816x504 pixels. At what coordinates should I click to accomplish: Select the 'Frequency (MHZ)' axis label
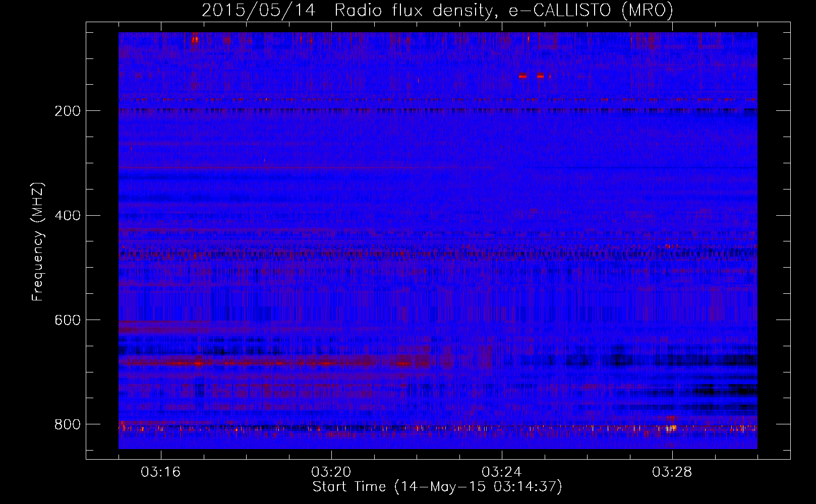coord(38,242)
